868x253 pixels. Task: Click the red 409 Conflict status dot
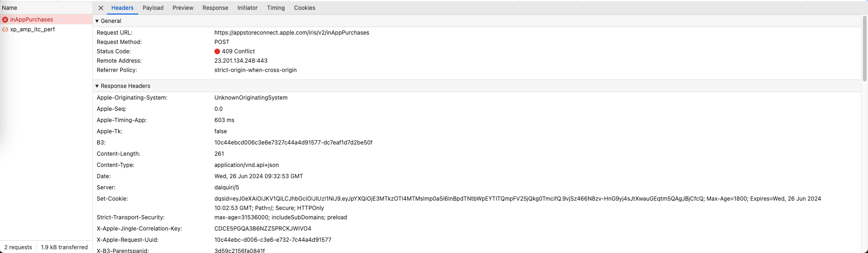(x=217, y=51)
